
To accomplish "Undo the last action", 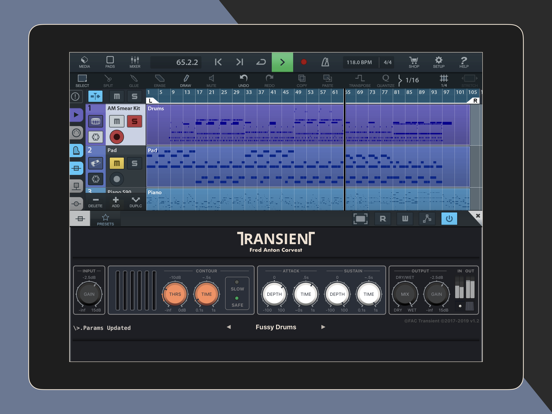I will coord(244,81).
